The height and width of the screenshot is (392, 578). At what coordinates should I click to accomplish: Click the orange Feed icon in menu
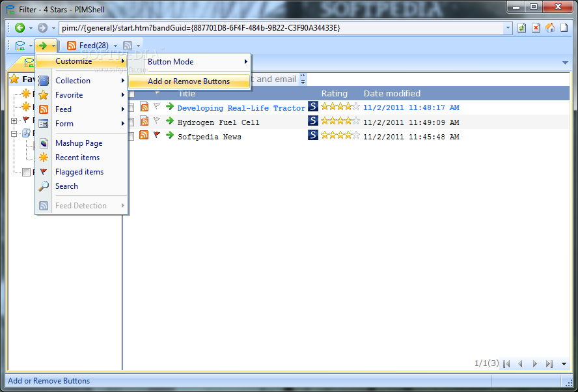click(44, 109)
